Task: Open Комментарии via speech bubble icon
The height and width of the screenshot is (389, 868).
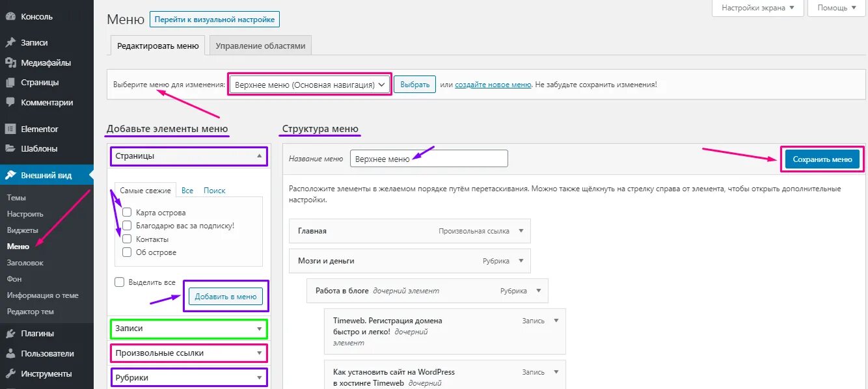Action: [10, 103]
